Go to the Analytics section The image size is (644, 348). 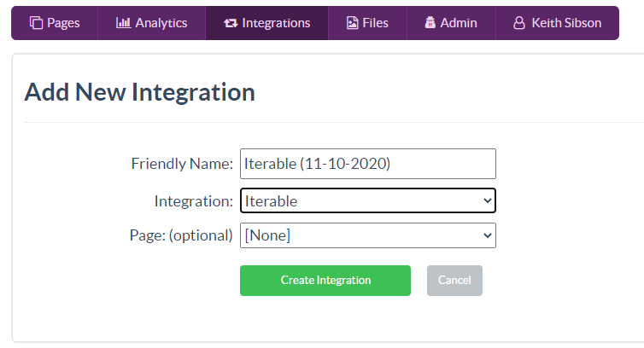click(x=161, y=23)
